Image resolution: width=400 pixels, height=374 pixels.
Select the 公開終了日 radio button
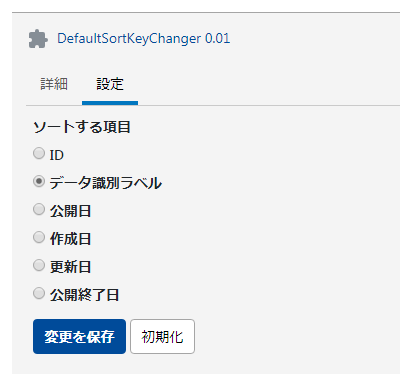pos(39,293)
